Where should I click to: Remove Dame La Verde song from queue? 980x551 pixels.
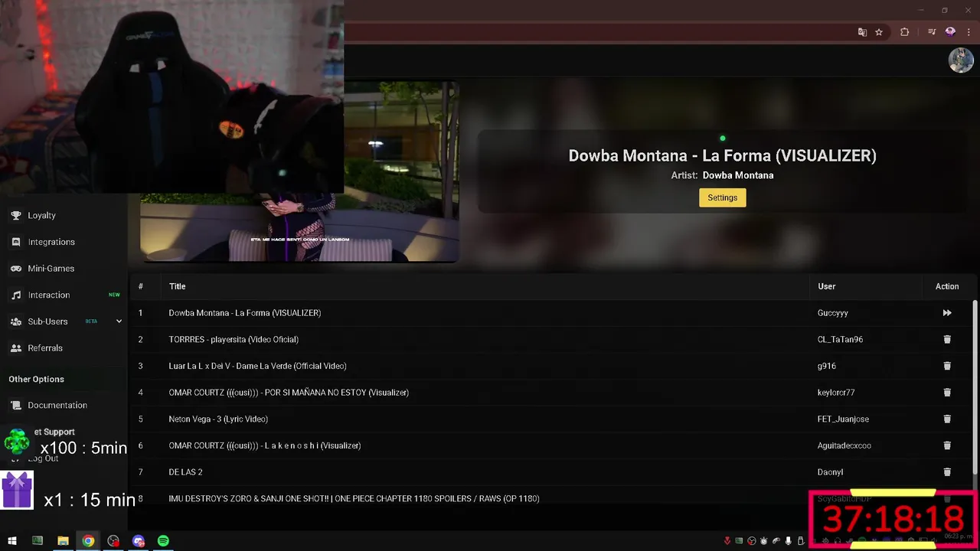(x=947, y=366)
